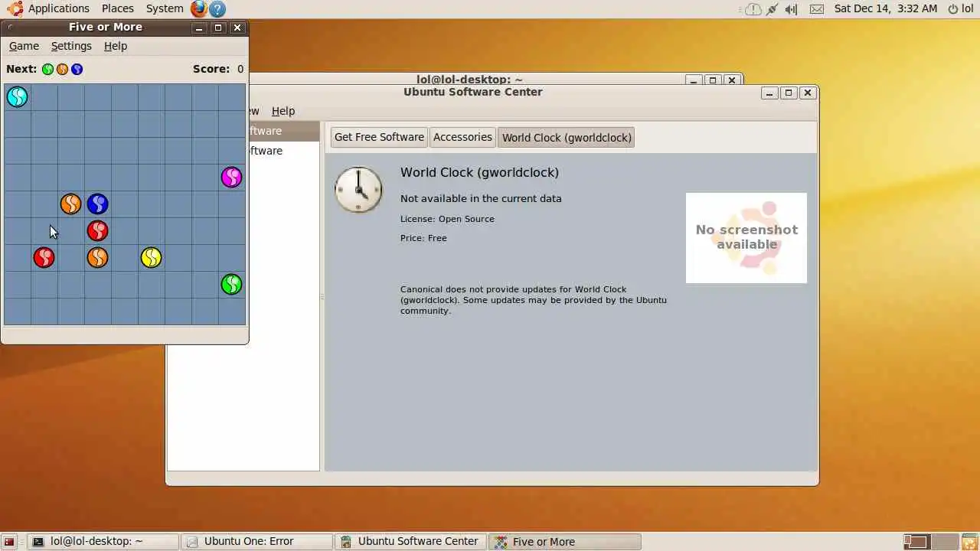Open the Applications menu
Image resolution: width=980 pixels, height=551 pixels.
tap(59, 8)
